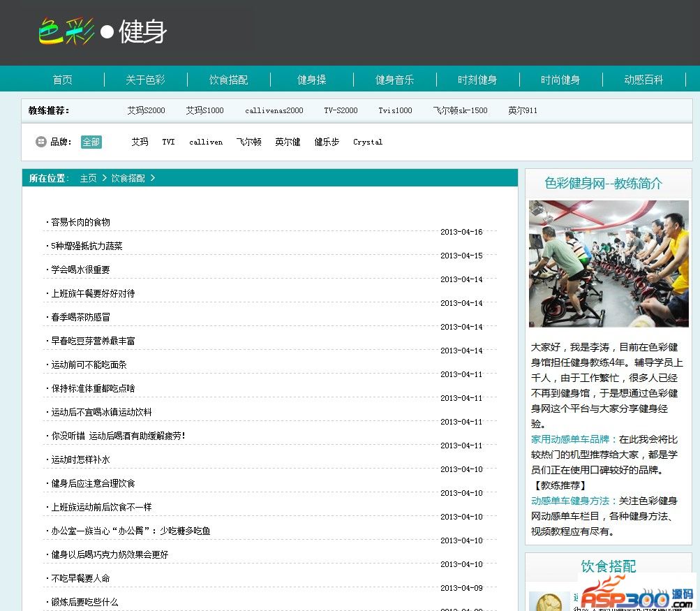Screen dimensions: 700x611
Task: Open the 家用动感单车品牌 link in sidebar
Action: [574, 439]
